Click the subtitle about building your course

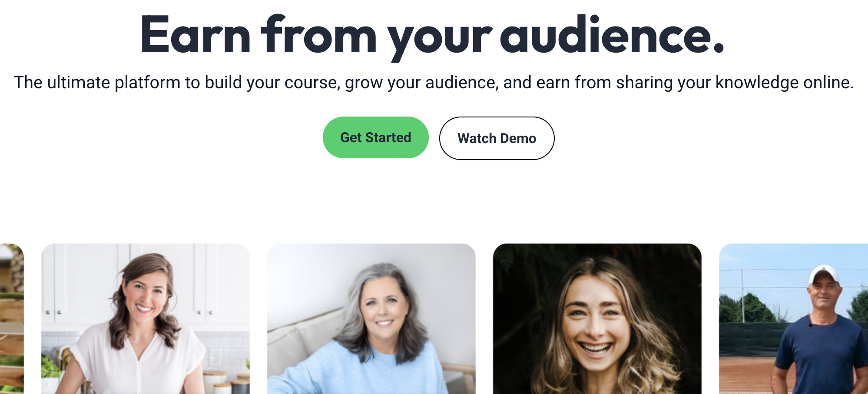(x=434, y=83)
